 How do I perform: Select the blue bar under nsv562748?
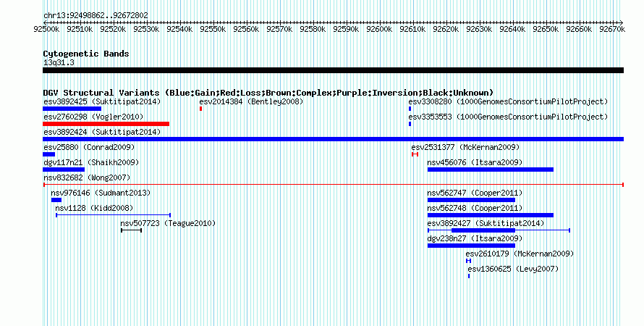click(491, 215)
